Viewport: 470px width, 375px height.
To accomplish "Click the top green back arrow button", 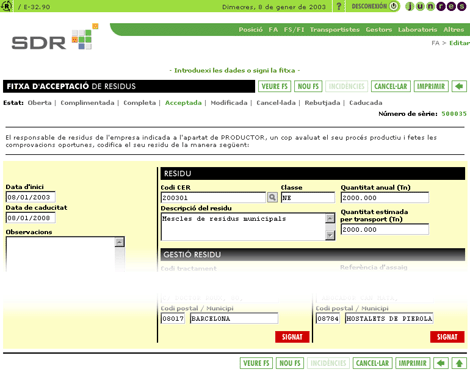I will [459, 86].
